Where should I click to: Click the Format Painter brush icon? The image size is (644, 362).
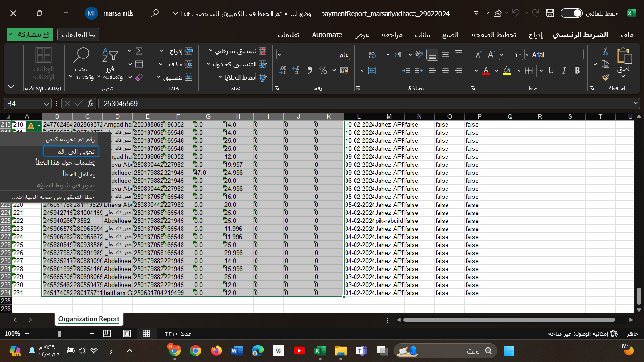click(606, 77)
